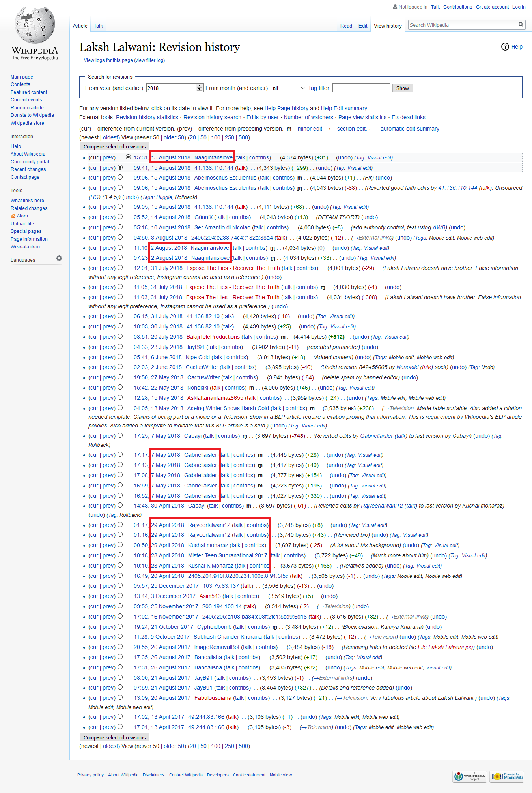Switch to the Article tab
Image resolution: width=532 pixels, height=793 pixels.
pyautogui.click(x=80, y=26)
